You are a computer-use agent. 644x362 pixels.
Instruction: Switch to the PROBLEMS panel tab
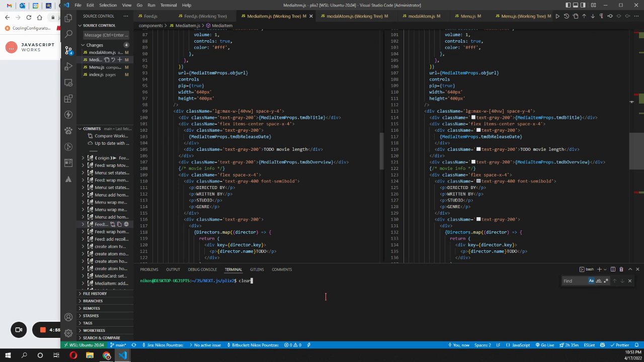tap(149, 269)
